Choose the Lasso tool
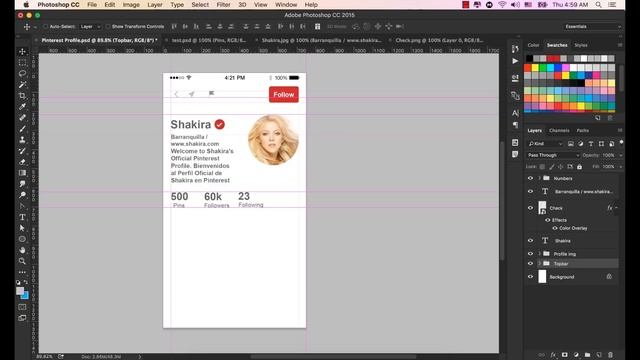 point(22,73)
